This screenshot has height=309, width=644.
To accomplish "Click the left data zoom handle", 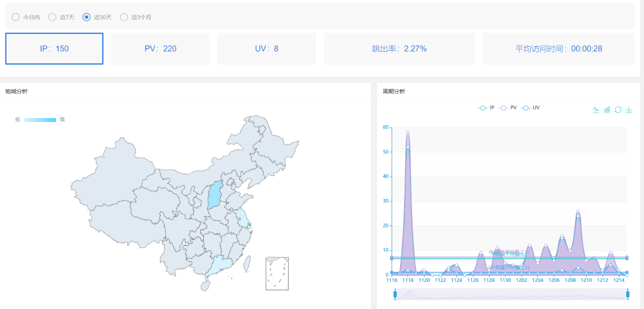I will tap(395, 294).
